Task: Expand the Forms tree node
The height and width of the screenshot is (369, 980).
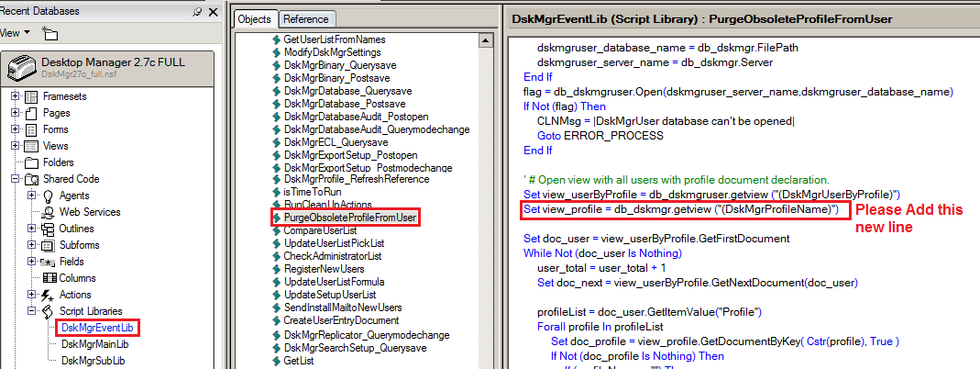Action: (x=15, y=129)
